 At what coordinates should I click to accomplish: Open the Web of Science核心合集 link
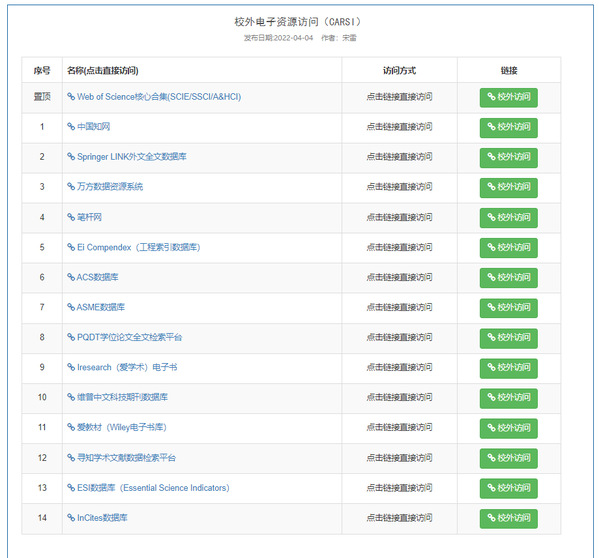point(154,97)
